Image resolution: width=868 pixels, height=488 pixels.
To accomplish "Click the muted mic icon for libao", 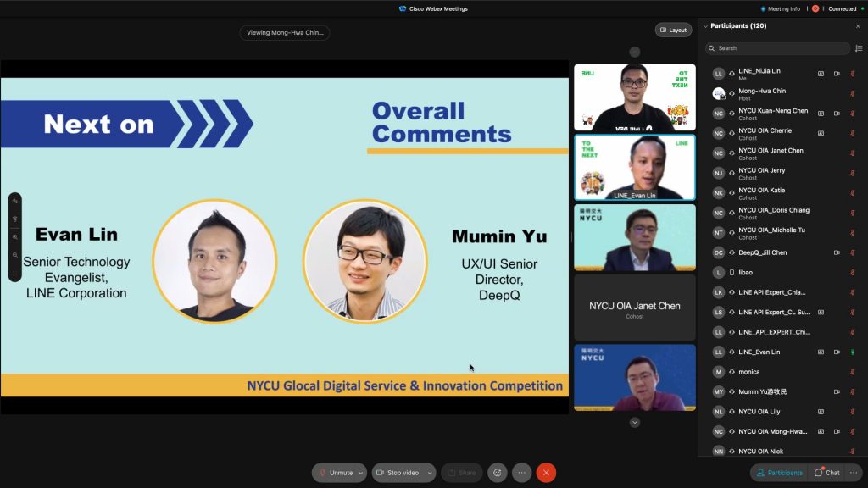I will [x=853, y=272].
